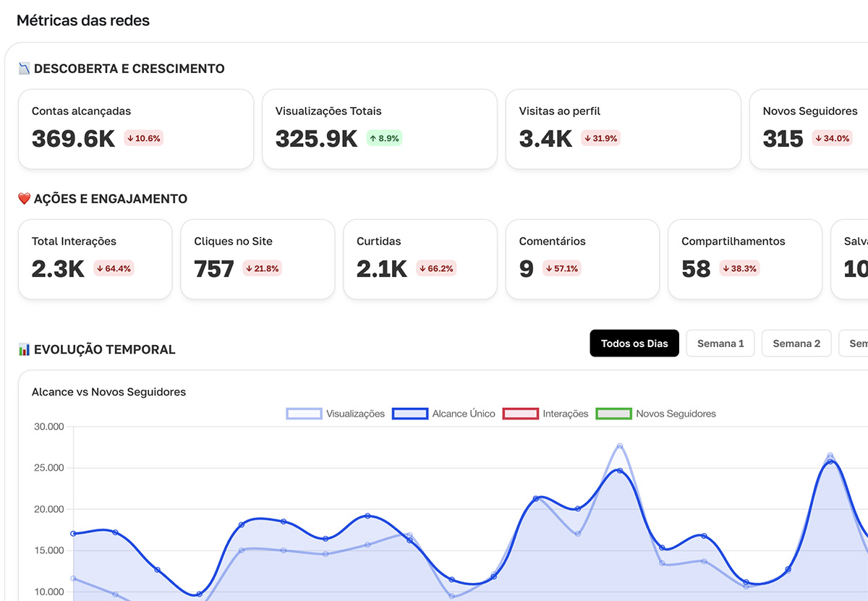Screen dimensions: 868x601
Task: Click the up arrow in the 8.9% badge
Action: click(373, 138)
